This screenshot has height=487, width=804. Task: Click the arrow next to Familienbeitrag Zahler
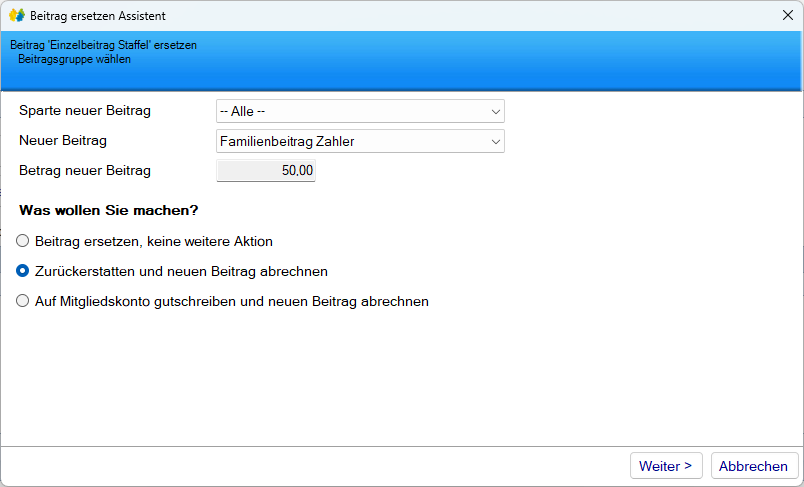[x=494, y=141]
